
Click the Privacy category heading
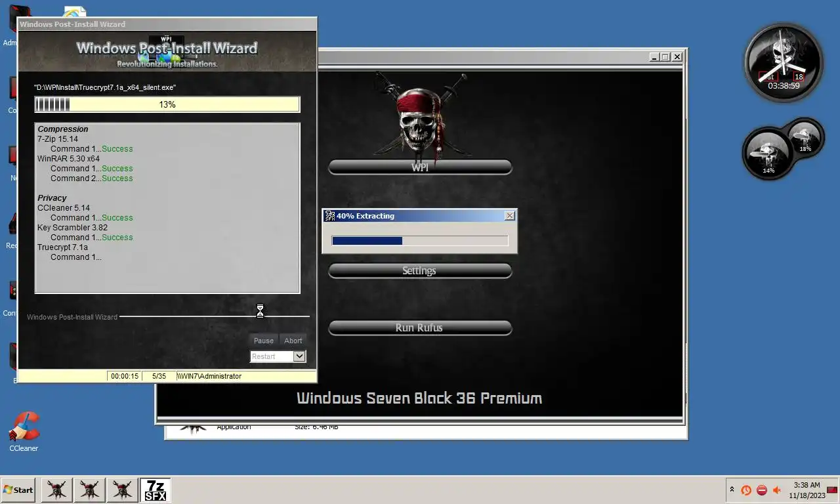pos(52,198)
